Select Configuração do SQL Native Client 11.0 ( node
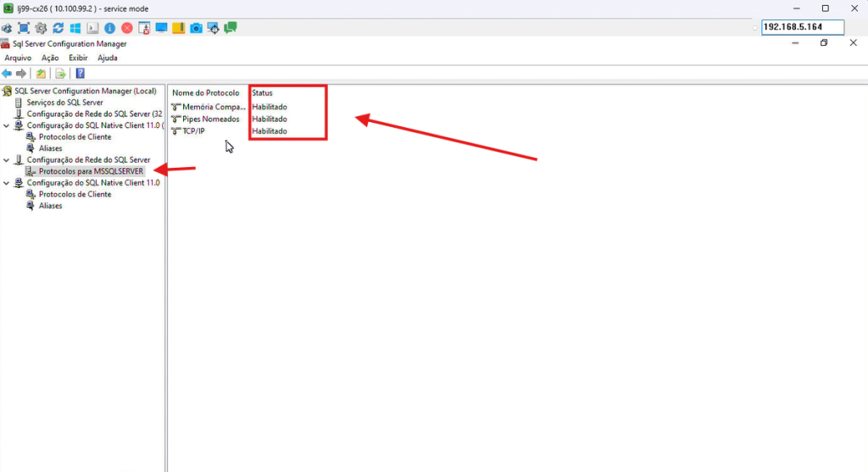This screenshot has height=472, width=868. click(x=95, y=125)
